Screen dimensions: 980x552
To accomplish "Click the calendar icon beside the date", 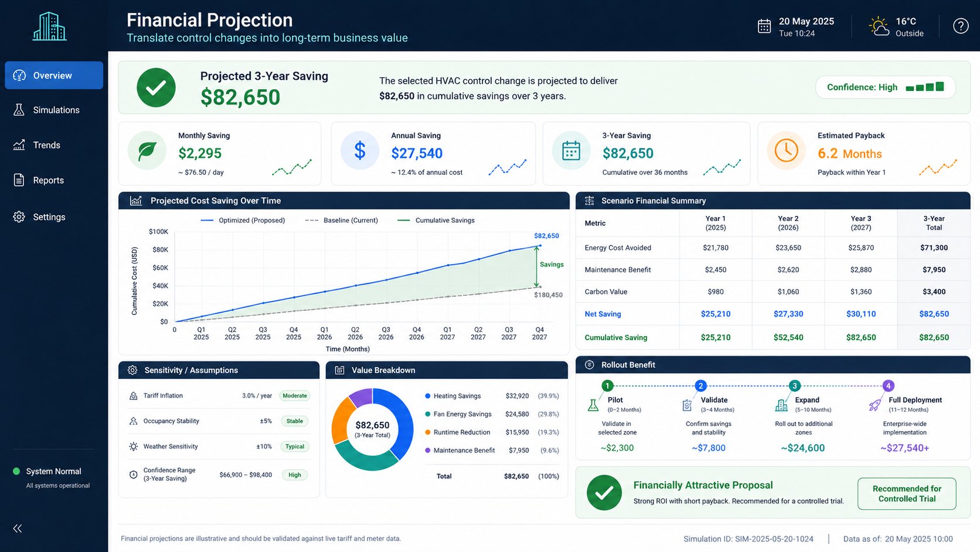I will point(764,26).
